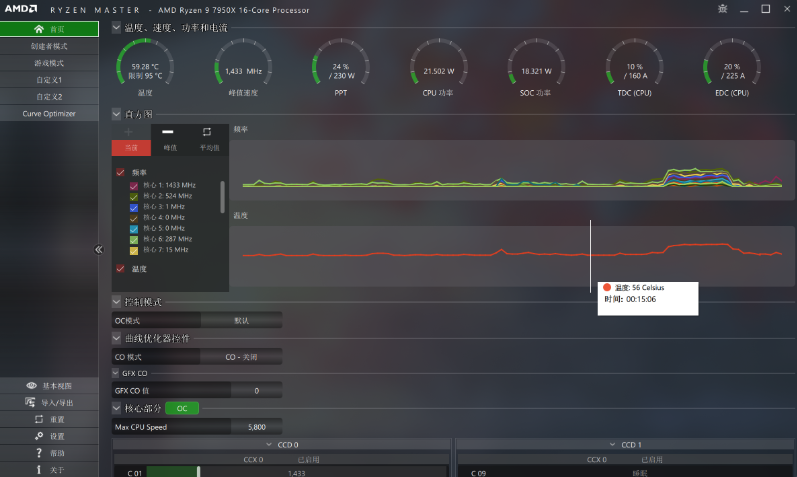The width and height of the screenshot is (797, 477).
Task: Go to the 首页 home page
Action: [x=49, y=29]
